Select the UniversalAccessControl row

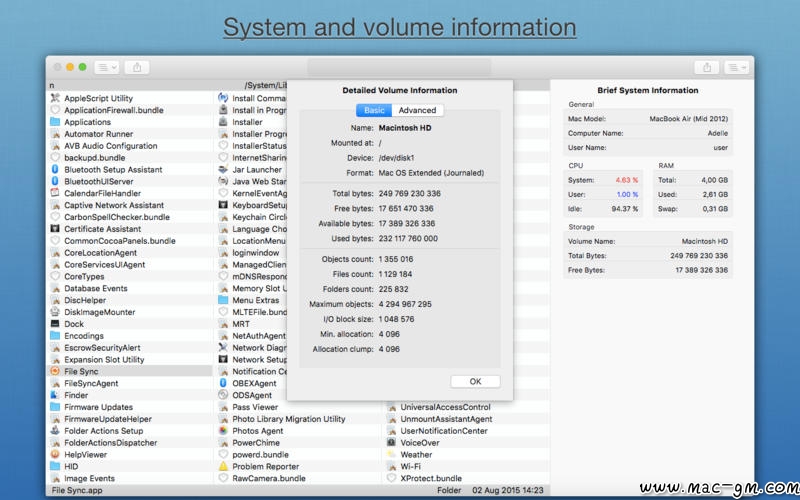coord(466,407)
